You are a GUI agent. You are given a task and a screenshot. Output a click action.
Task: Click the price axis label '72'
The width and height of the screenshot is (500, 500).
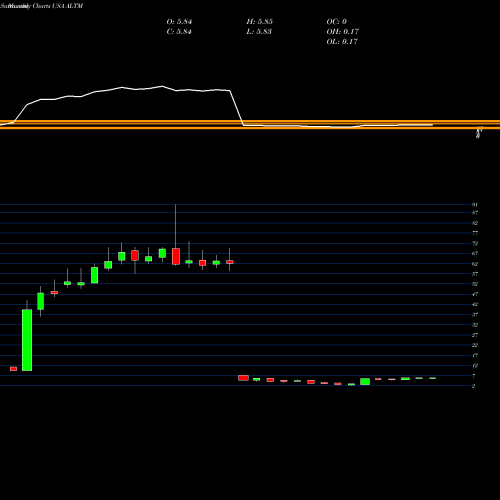pos(475,243)
